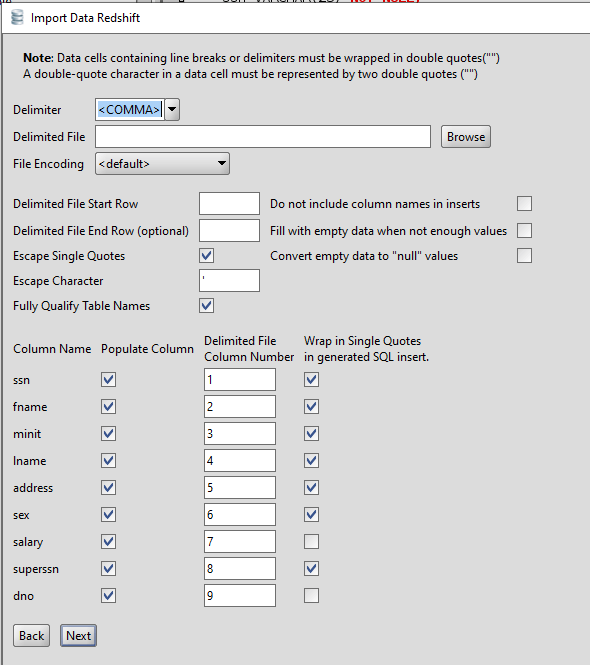590x665 pixels.
Task: Toggle single quotes wrap for sex
Action: pos(311,514)
